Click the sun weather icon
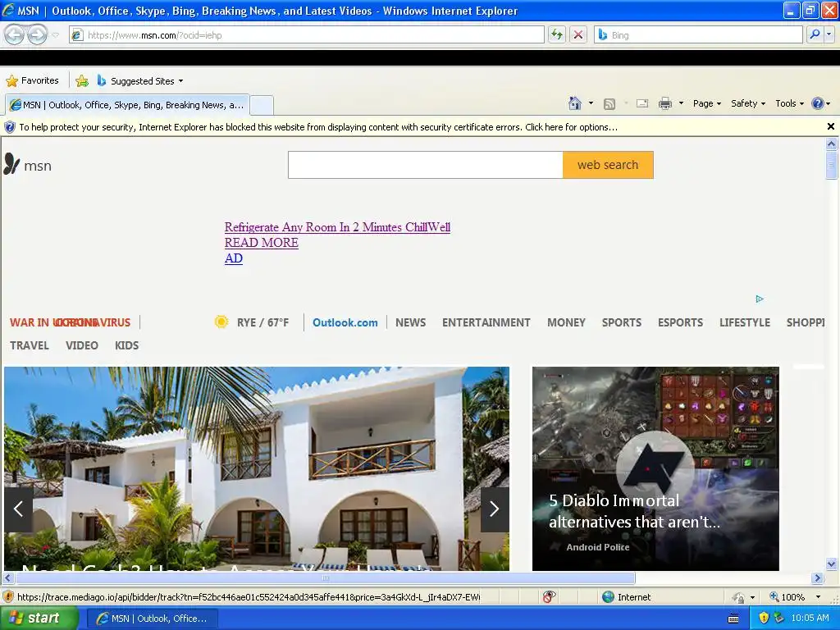Viewport: 840px width, 630px height. [221, 322]
